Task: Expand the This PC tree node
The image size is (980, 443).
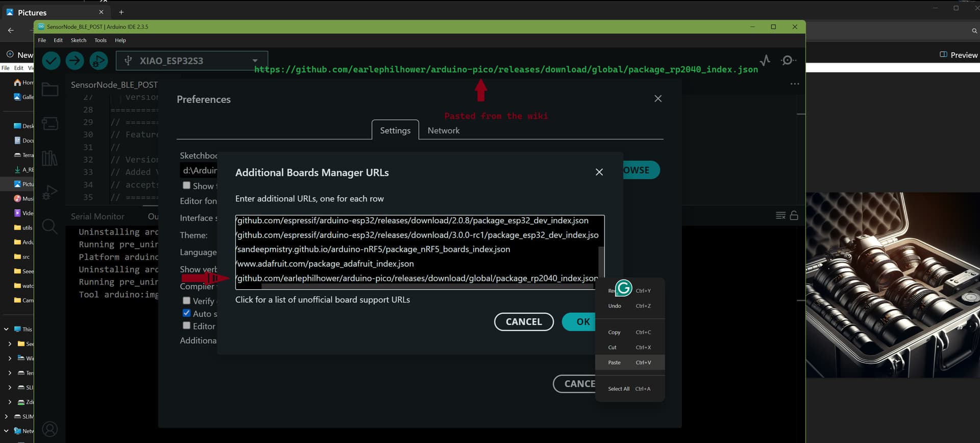Action: pyautogui.click(x=6, y=330)
